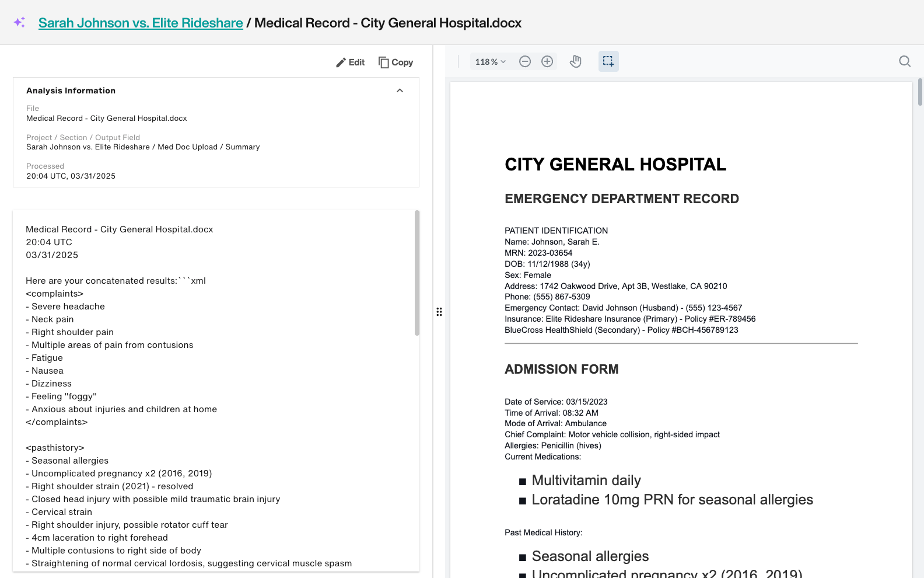The width and height of the screenshot is (924, 578).
Task: Open the 118% zoom level dropdown
Action: pos(491,62)
